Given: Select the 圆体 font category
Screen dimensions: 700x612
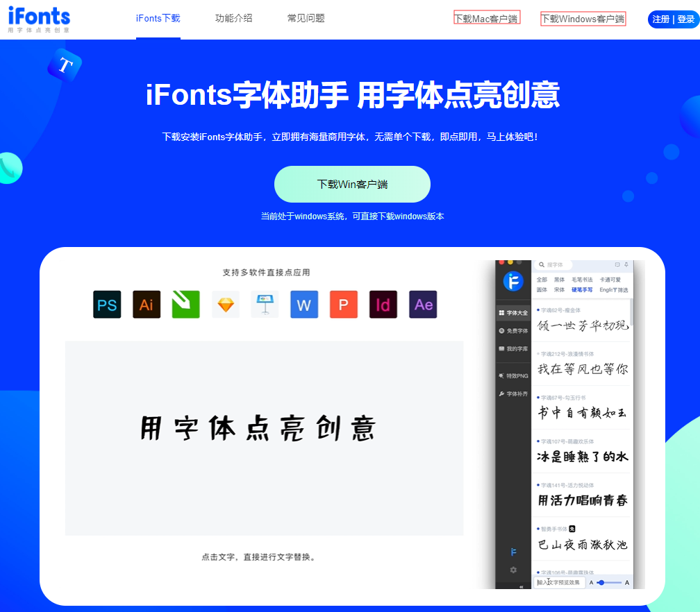Looking at the screenshot, I should [x=542, y=290].
